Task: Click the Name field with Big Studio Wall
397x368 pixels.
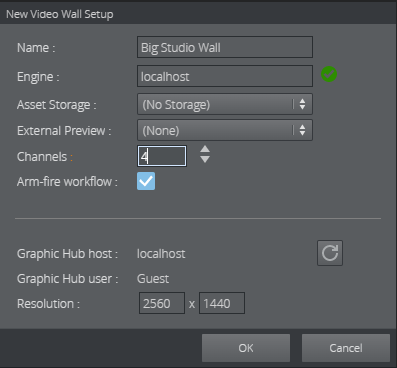Action: pos(225,47)
